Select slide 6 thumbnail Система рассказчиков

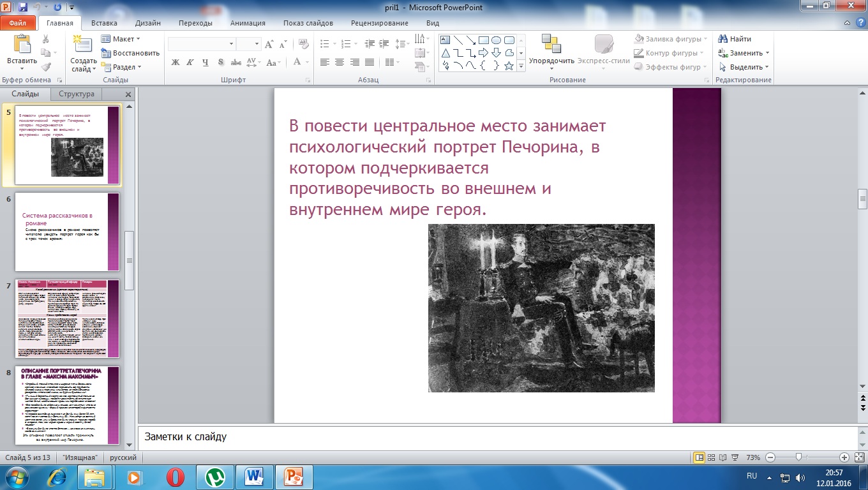(x=67, y=232)
